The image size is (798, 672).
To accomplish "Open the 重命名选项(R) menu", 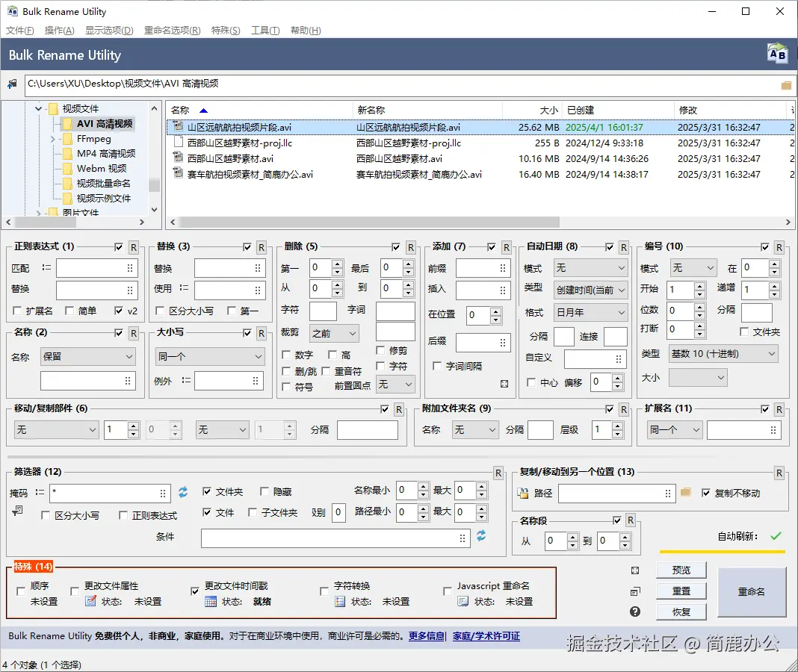I will click(172, 31).
